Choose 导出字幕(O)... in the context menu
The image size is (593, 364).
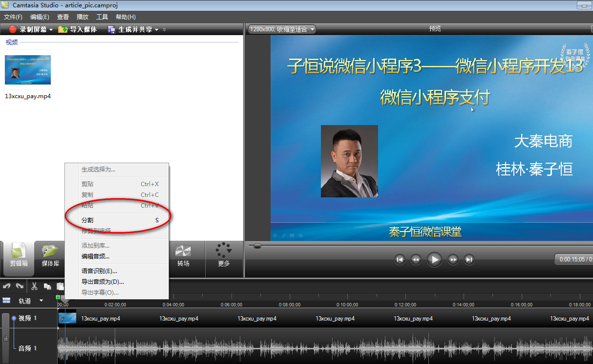(117, 293)
